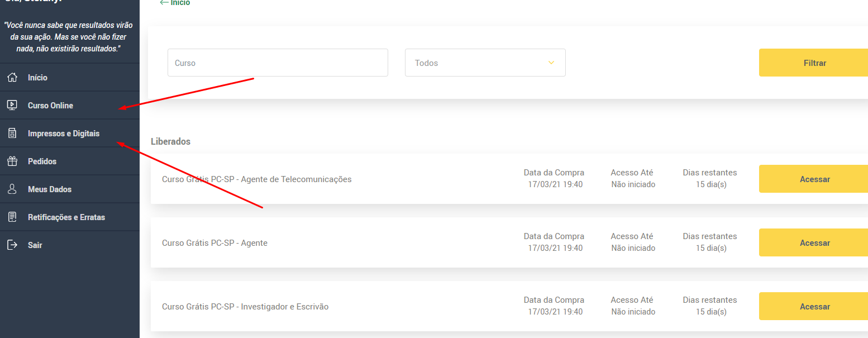
Task: Open Pedidos from the sidebar
Action: point(70,161)
